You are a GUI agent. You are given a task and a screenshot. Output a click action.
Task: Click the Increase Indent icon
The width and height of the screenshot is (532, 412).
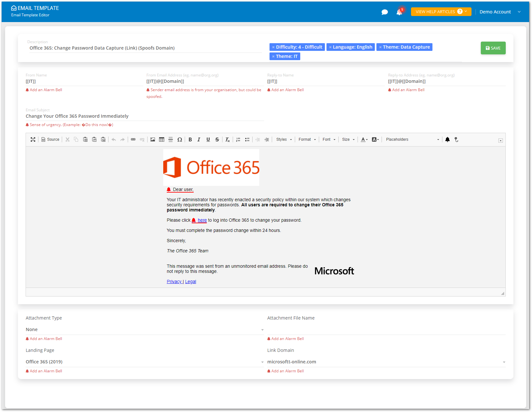coord(267,139)
